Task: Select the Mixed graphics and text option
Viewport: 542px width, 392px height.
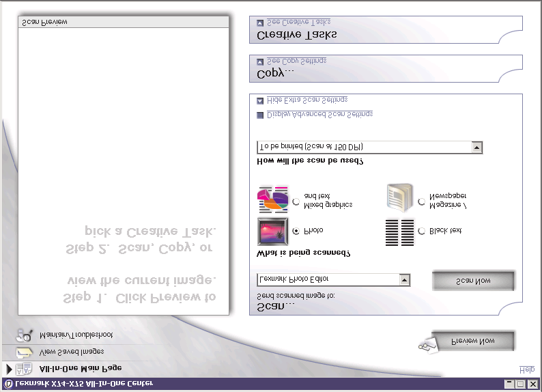Action: 296,201
